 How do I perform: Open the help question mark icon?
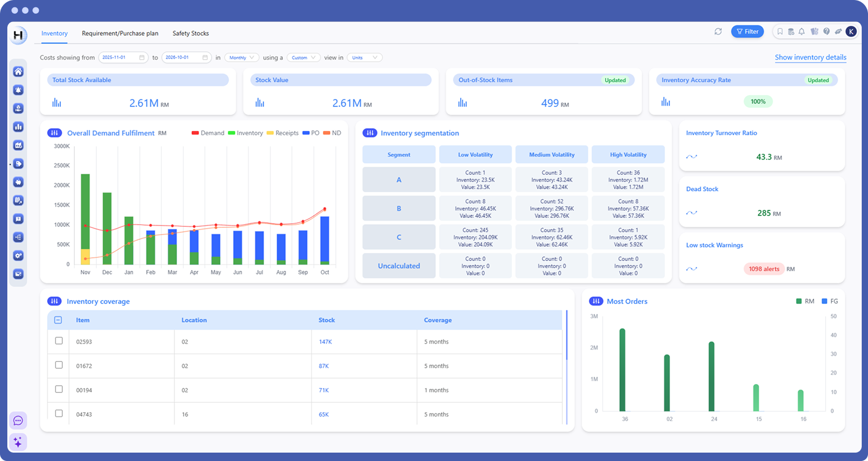tap(826, 31)
